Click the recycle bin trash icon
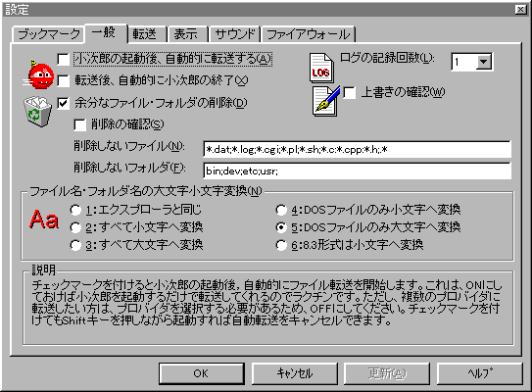The width and height of the screenshot is (532, 392). tap(37, 112)
